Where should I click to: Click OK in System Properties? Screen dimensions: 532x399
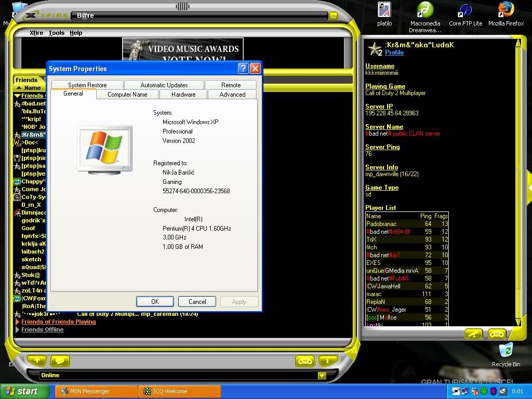[x=155, y=302]
